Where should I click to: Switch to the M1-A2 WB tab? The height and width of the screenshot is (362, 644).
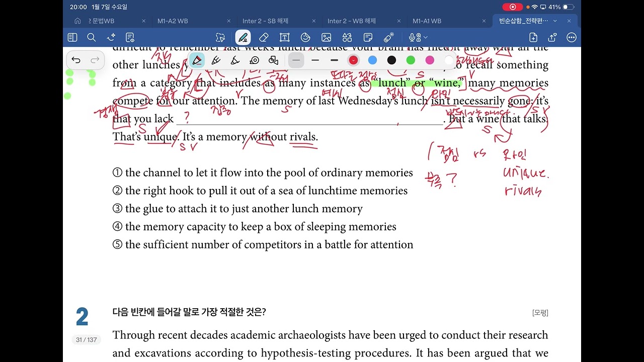pyautogui.click(x=173, y=21)
